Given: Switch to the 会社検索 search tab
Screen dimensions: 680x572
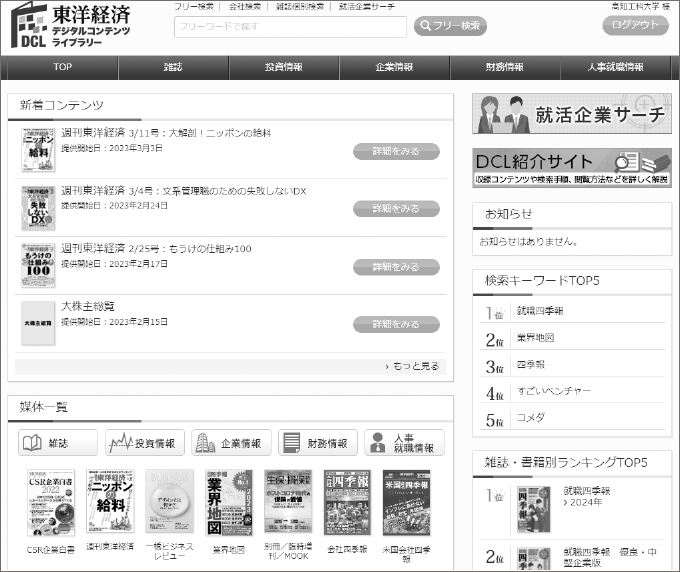Looking at the screenshot, I should tap(245, 6).
